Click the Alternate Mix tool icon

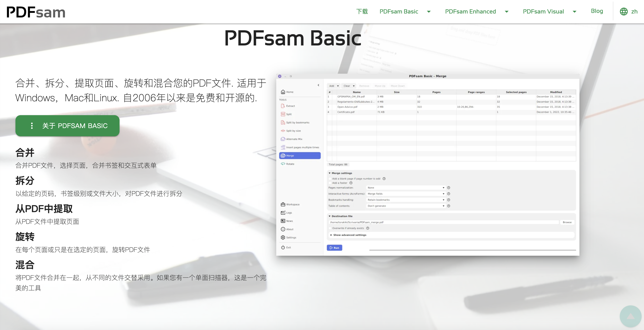(283, 139)
